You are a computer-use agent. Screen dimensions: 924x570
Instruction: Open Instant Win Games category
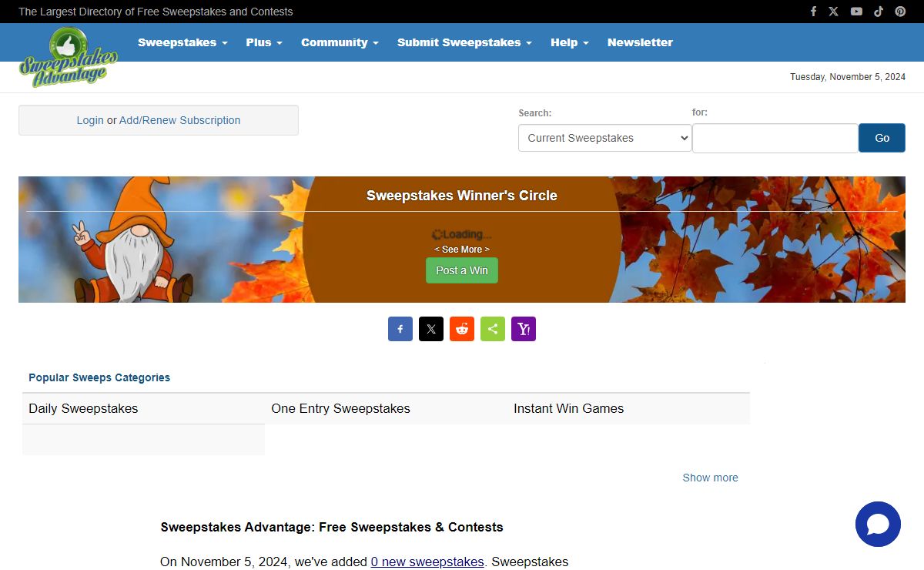tap(568, 408)
